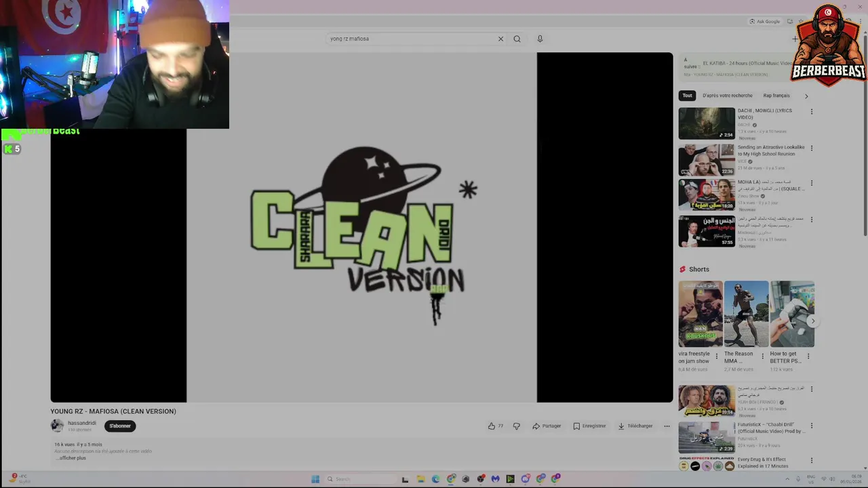Open options menu for Attractive Lookalike video

click(x=811, y=148)
